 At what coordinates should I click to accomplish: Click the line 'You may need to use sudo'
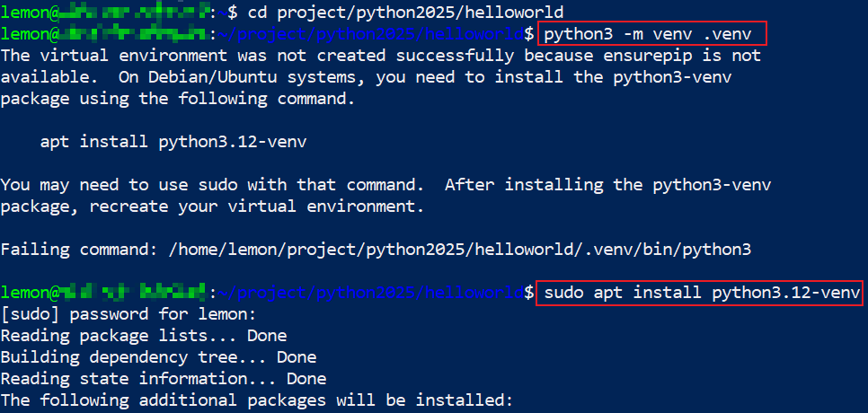pos(385,185)
